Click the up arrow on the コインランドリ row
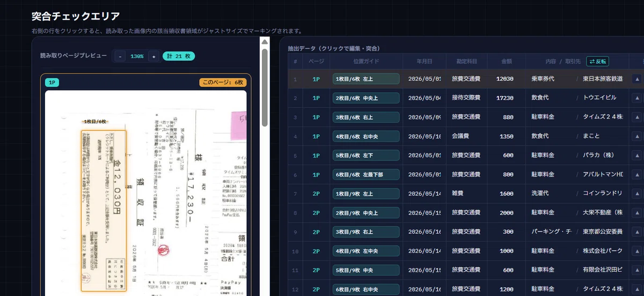This screenshot has width=644, height=296. tap(637, 194)
